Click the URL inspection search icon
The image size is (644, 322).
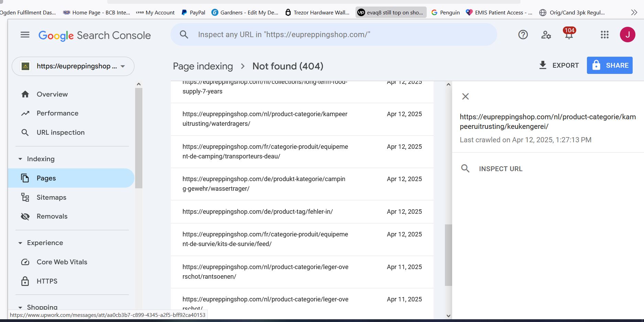tap(25, 133)
